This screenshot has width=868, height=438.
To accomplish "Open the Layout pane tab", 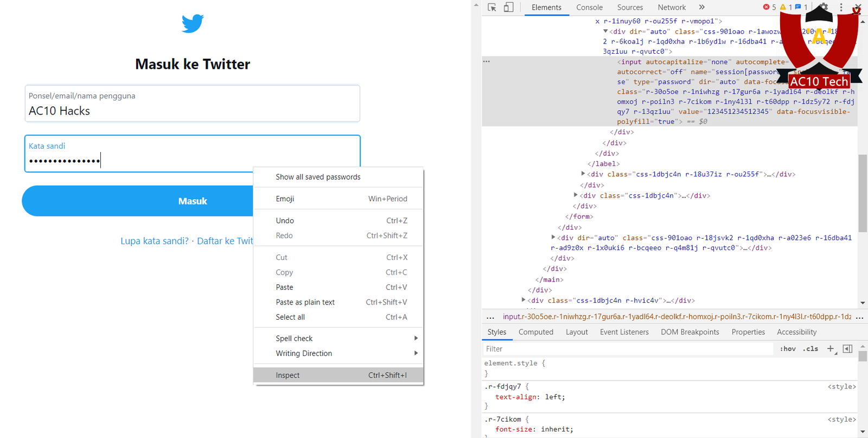I will click(x=577, y=332).
